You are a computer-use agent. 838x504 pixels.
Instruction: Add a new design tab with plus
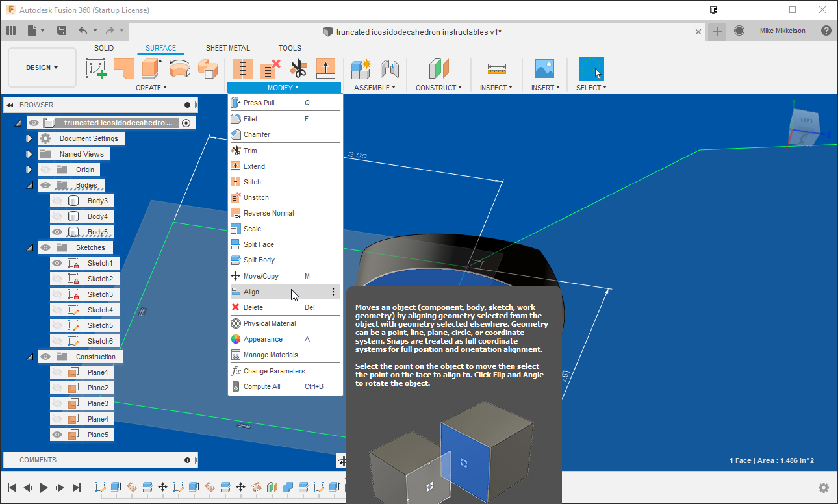point(717,31)
